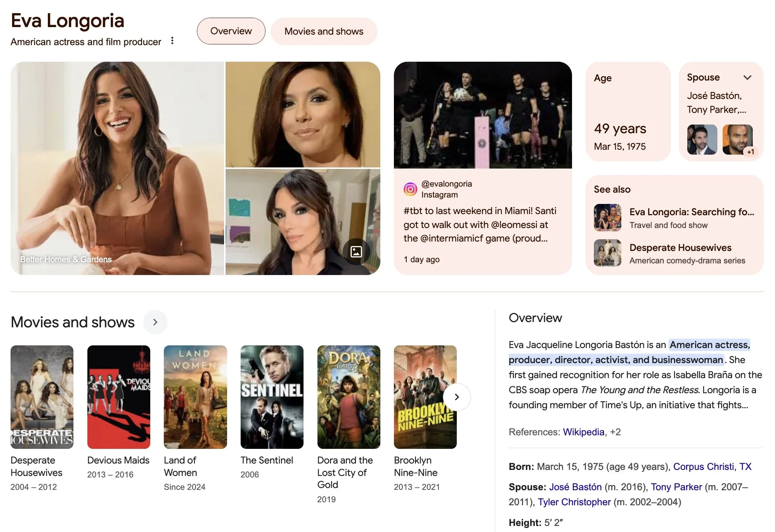Open the José Bastón link in the Spouse row
The height and width of the screenshot is (532, 775).
[575, 487]
